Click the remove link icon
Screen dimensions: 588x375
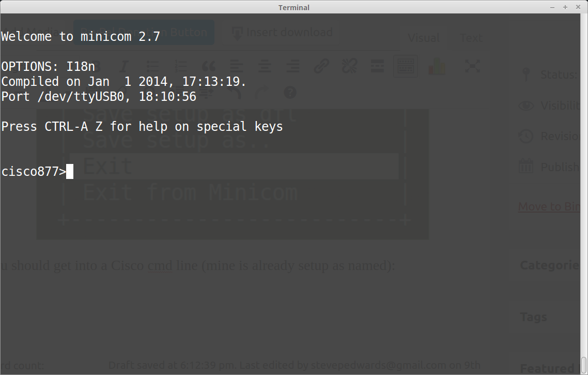(x=349, y=66)
